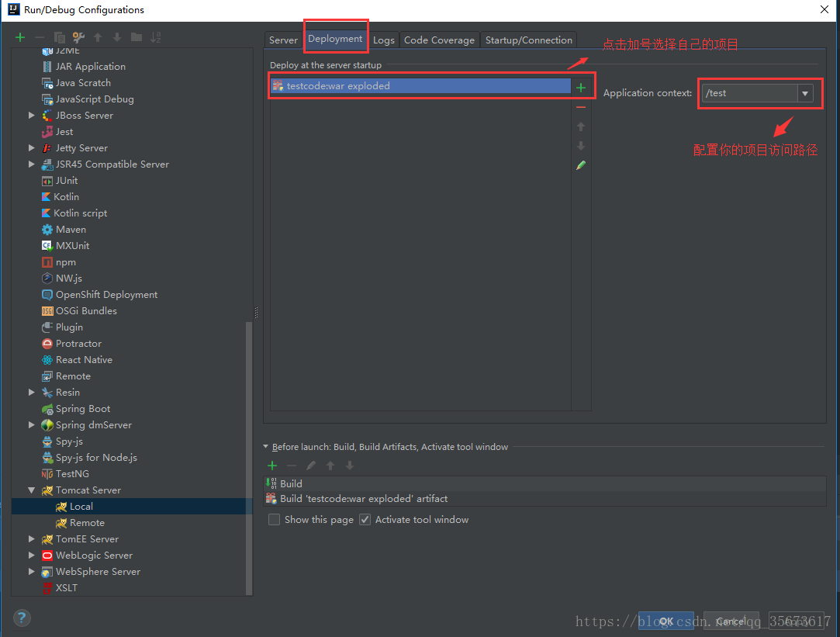
Task: Sort configurations alphabetically
Action: pyautogui.click(x=155, y=37)
